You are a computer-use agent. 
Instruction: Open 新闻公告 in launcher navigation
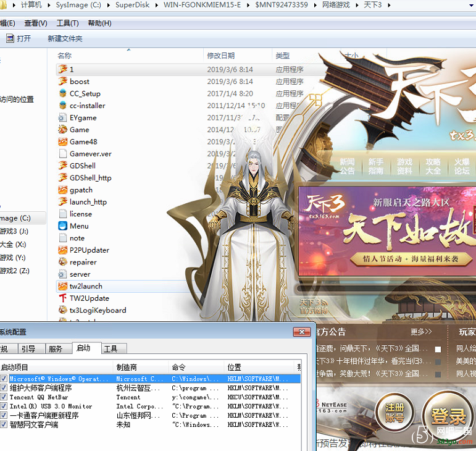[347, 166]
